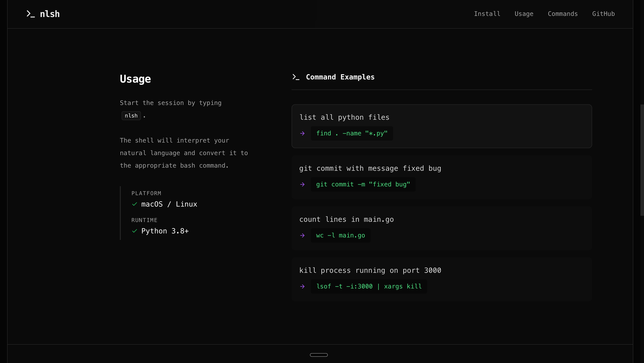Visit the GitHub link in the header

click(603, 14)
